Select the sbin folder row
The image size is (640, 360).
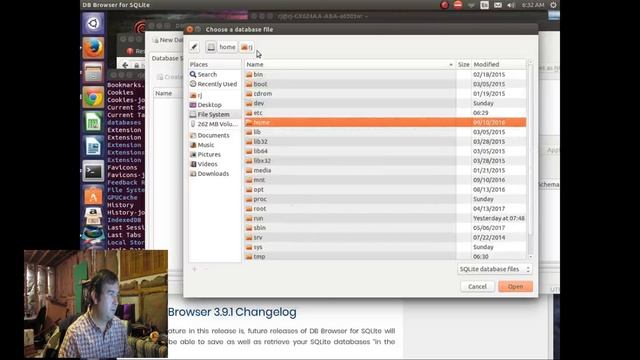[385, 228]
